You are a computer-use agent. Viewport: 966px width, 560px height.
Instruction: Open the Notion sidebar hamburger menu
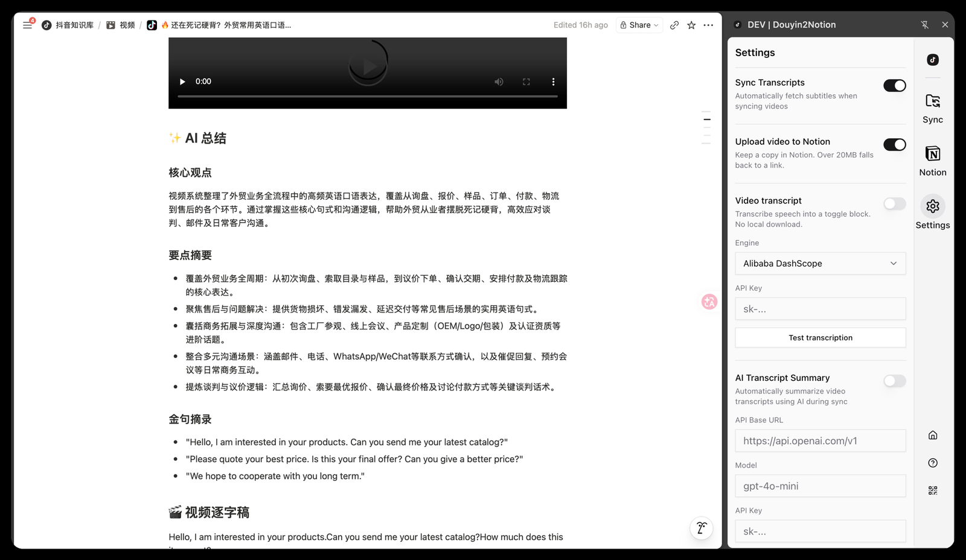(27, 25)
